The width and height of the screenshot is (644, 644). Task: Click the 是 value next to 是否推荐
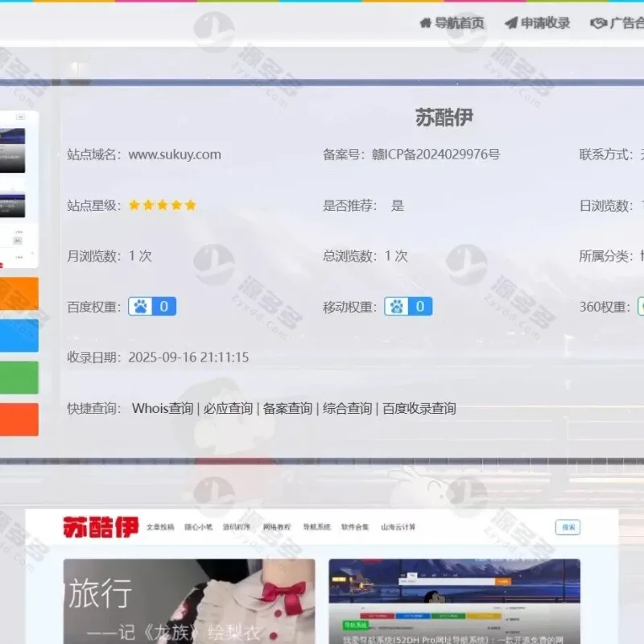(x=397, y=205)
